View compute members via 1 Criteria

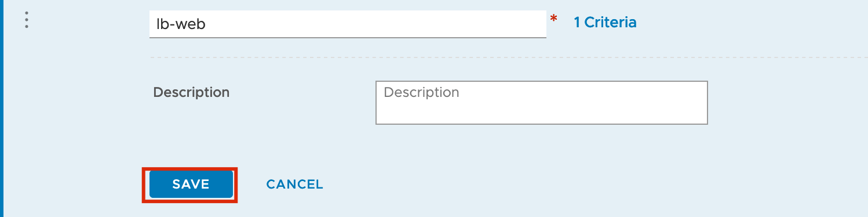(x=605, y=23)
